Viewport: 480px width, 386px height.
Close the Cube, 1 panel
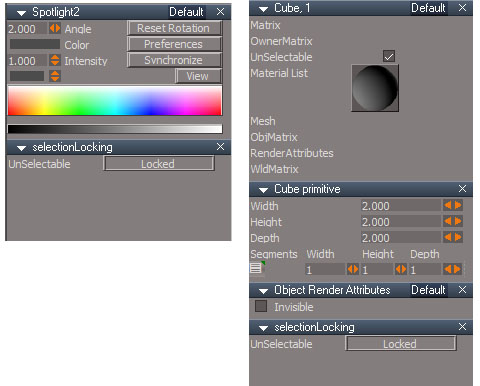coord(462,8)
